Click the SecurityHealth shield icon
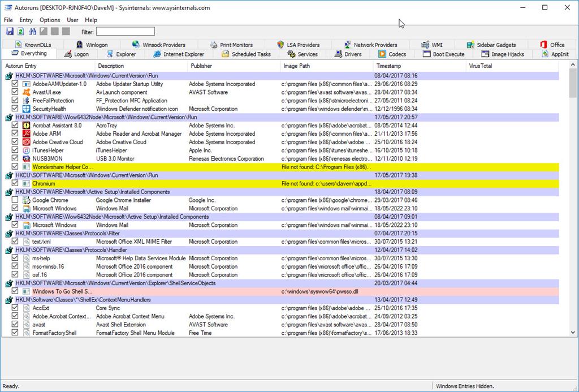 pyautogui.click(x=26, y=109)
